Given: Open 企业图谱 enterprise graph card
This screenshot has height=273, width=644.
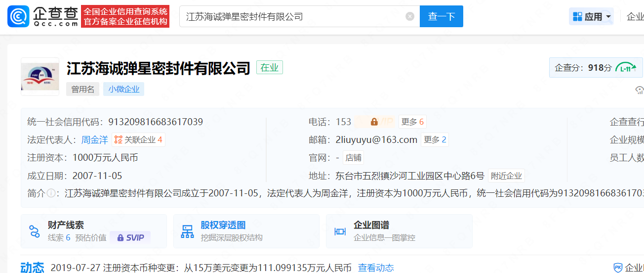Looking at the screenshot, I should [399, 231].
